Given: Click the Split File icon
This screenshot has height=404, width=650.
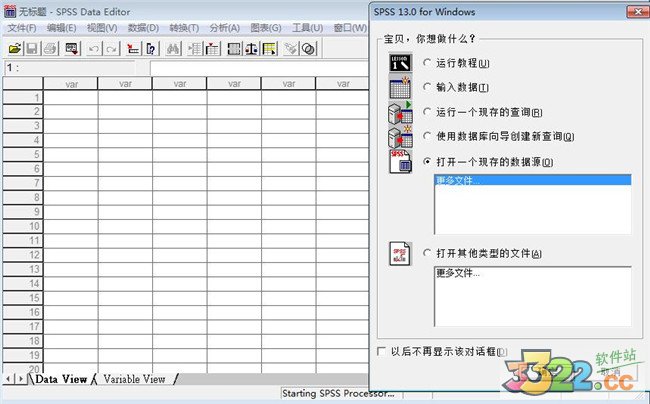Looking at the screenshot, I should pos(234,49).
